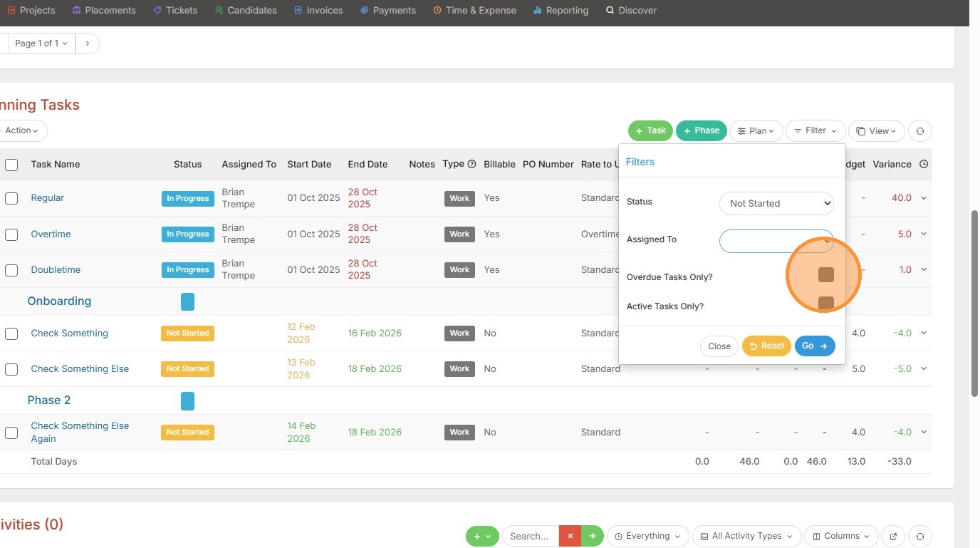The image size is (980, 548).
Task: Open the Overtime task link
Action: (51, 234)
